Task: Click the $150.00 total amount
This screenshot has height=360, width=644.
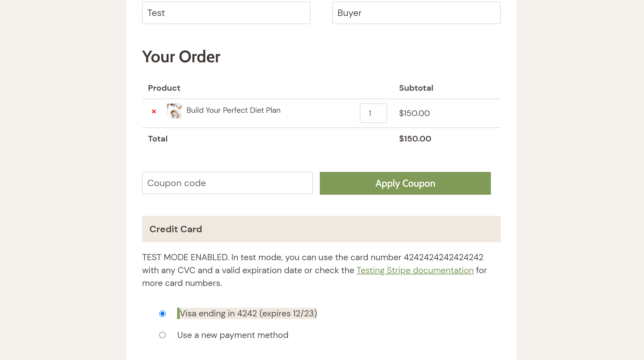Action: (x=415, y=139)
